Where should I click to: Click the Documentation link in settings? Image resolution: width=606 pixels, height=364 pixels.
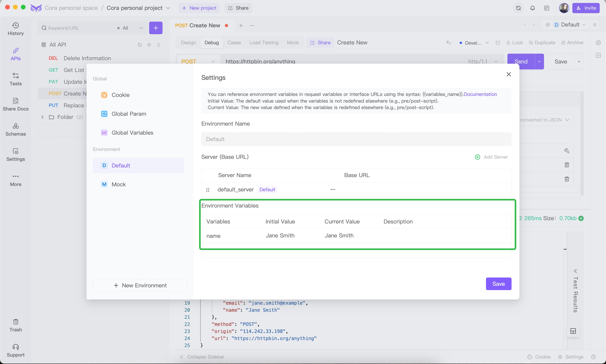(480, 94)
